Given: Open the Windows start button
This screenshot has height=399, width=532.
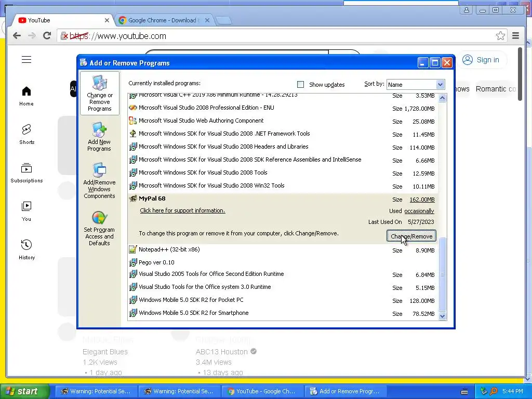Looking at the screenshot, I should [24, 391].
